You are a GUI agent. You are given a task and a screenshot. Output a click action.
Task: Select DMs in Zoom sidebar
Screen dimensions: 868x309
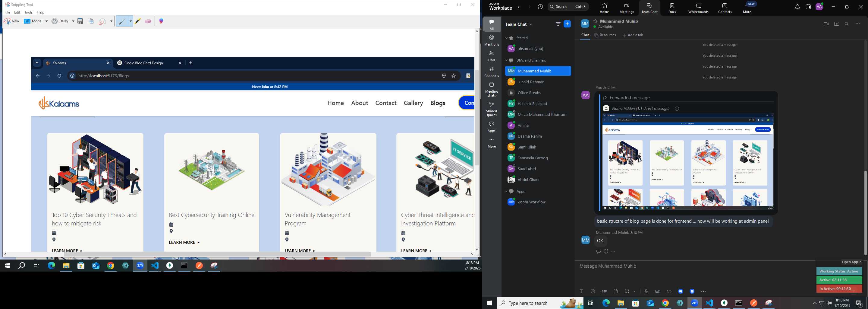pos(492,56)
